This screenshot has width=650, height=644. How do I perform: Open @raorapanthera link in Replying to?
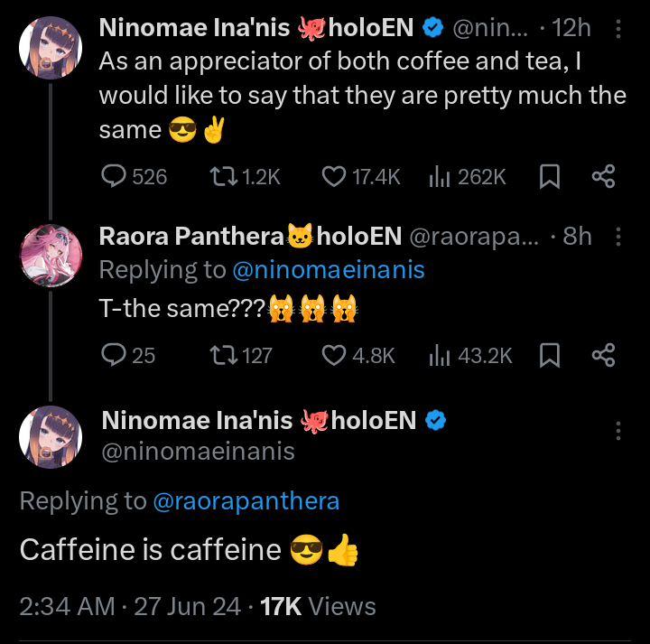click(x=246, y=501)
